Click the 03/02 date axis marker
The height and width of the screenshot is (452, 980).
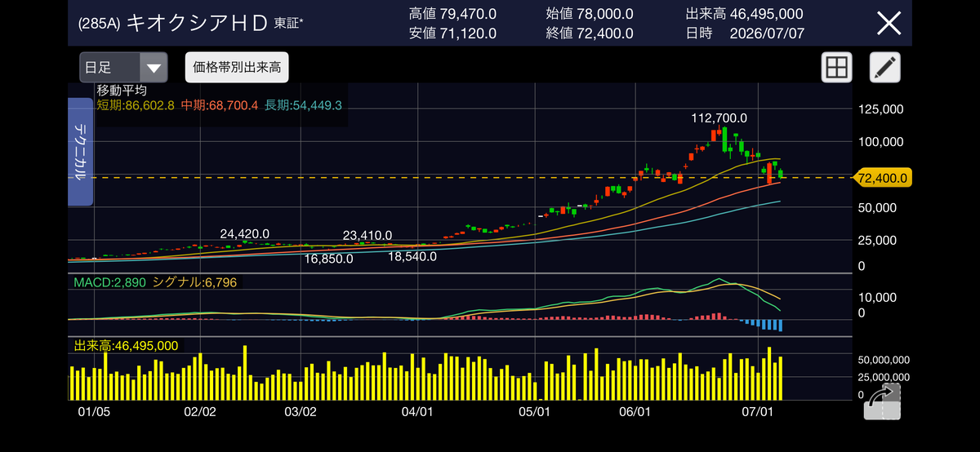pos(301,411)
